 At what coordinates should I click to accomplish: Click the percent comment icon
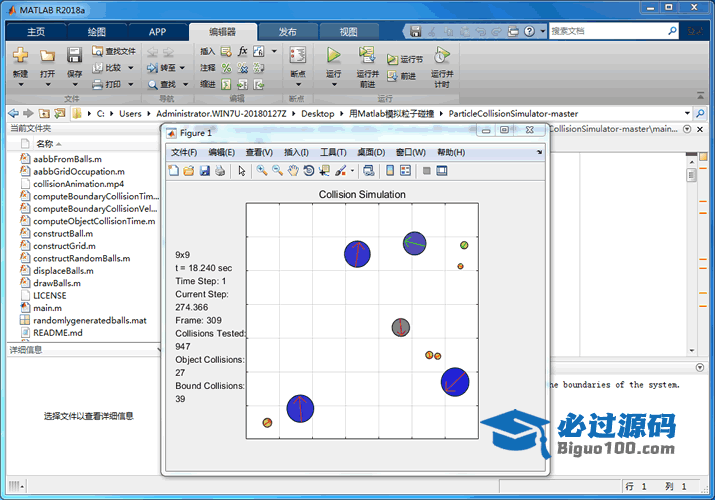coord(226,68)
